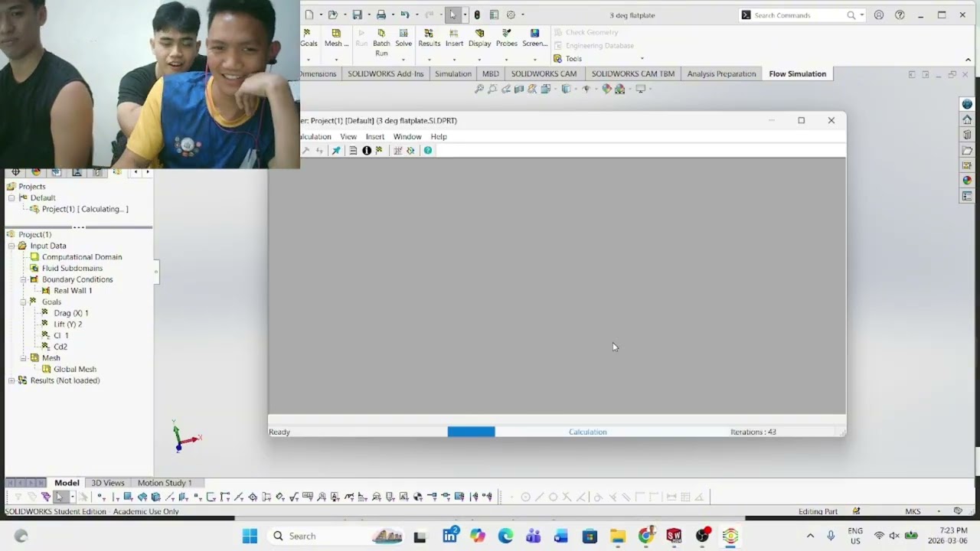Open the Mesh ribbon tool
This screenshot has width=980, height=551.
point(335,37)
